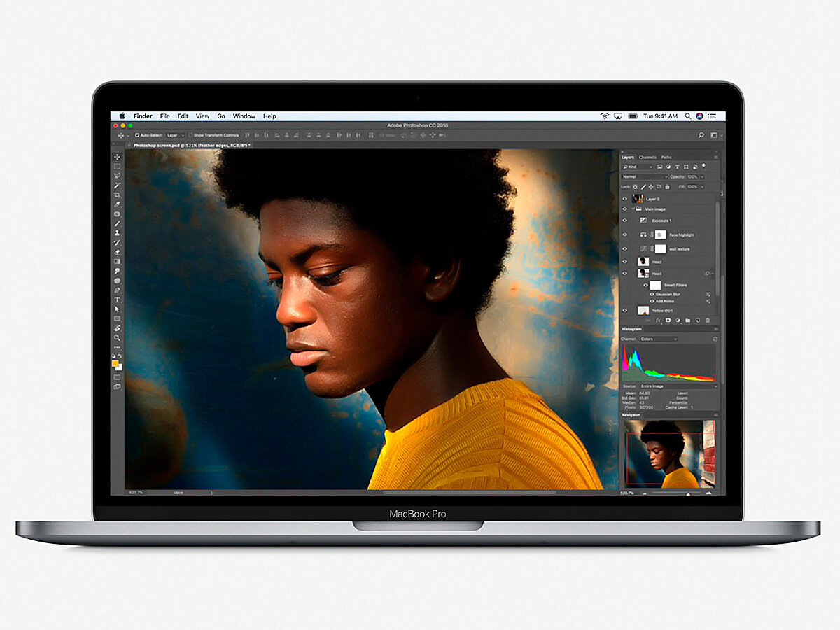Viewport: 840px width, 630px height.
Task: Select the Zoom magnifier tool in toolbox
Action: (x=118, y=337)
